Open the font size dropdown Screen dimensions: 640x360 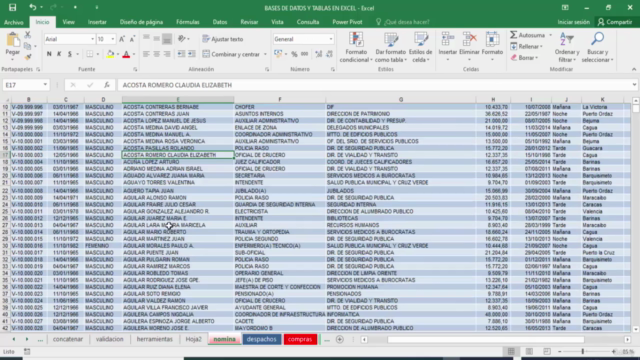pyautogui.click(x=113, y=39)
